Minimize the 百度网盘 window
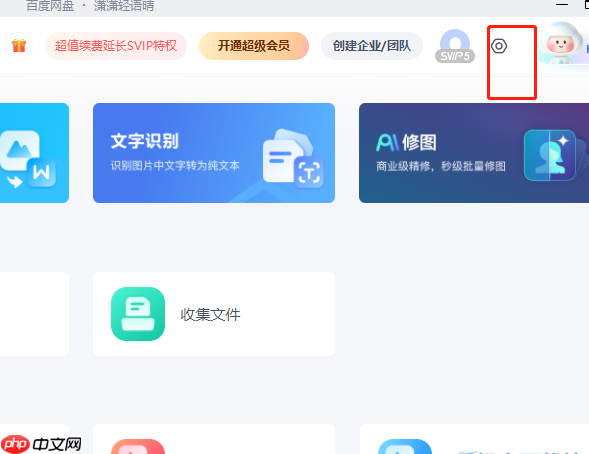 click(562, 4)
